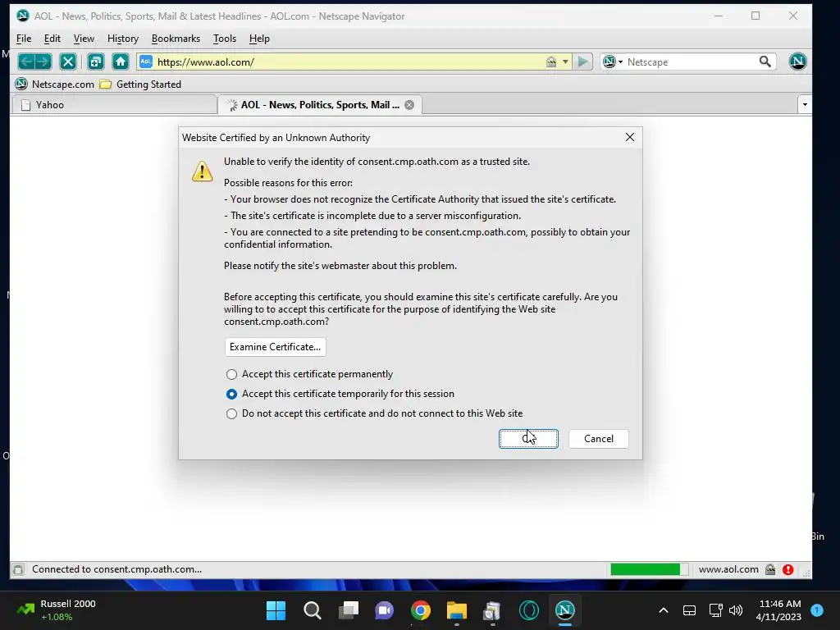Click Cancel in the certificate dialog
This screenshot has height=630, width=840.
tap(598, 439)
